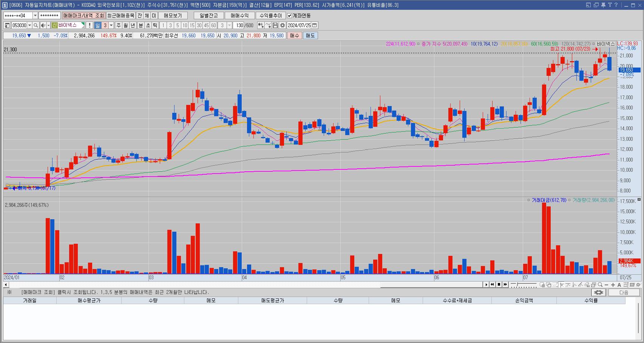Expand the speaker options dropdown arrow
This screenshot has height=343, width=644.
click(x=48, y=25)
